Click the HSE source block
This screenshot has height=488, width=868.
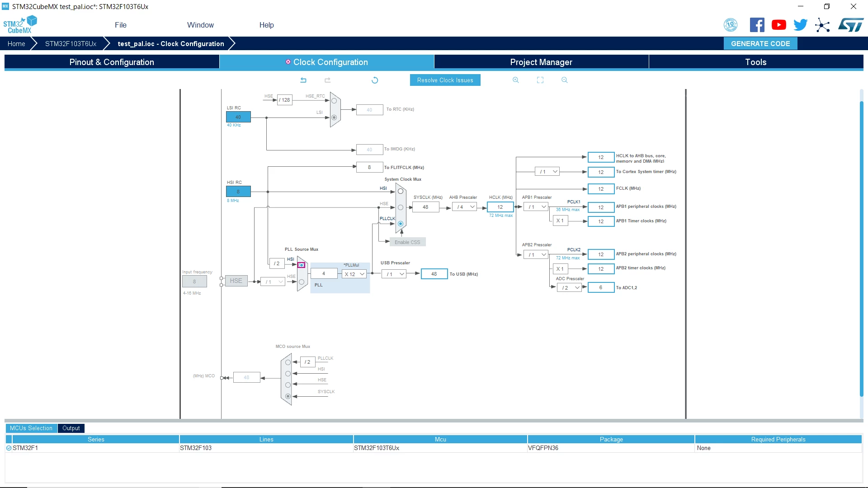236,281
